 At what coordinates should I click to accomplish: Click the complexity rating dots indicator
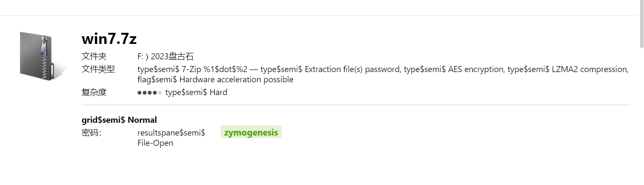coord(149,92)
